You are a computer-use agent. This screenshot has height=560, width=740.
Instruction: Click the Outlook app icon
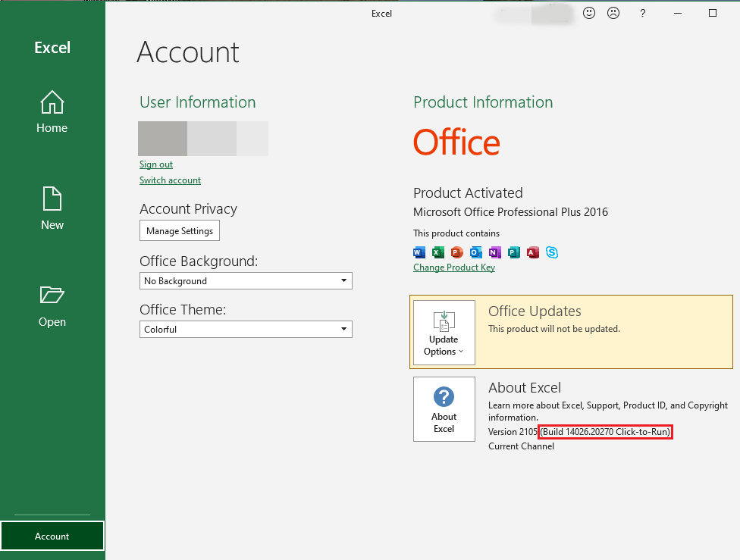click(475, 252)
